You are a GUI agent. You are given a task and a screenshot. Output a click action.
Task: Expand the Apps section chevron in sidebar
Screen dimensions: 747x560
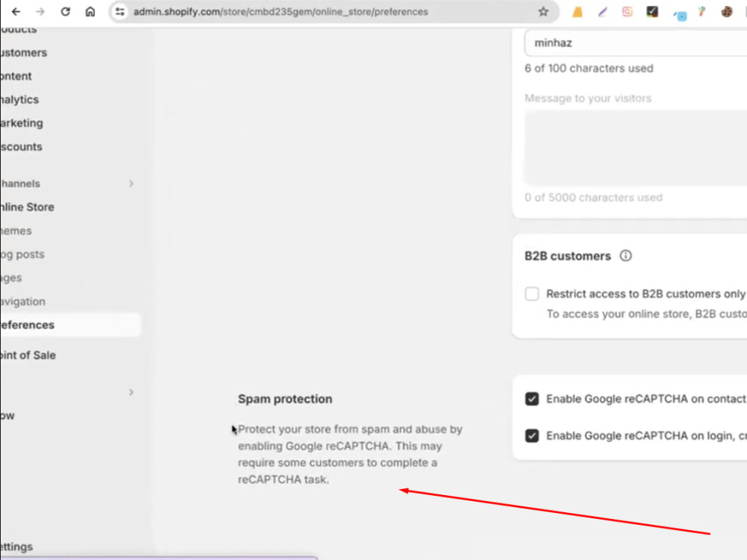coord(131,392)
